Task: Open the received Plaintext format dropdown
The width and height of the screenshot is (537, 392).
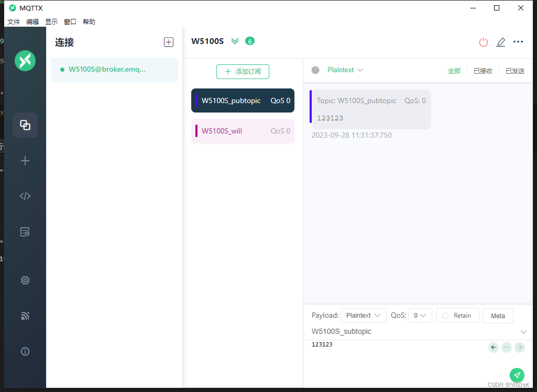Action: pyautogui.click(x=345, y=70)
